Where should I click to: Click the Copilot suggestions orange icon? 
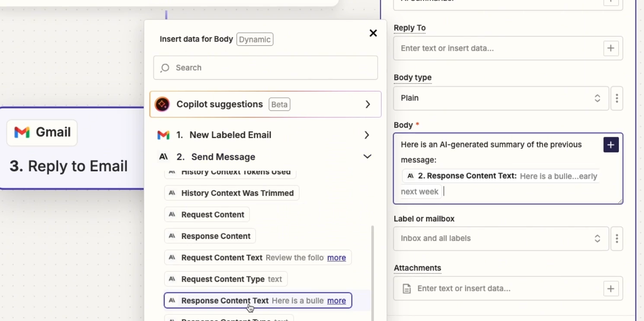tap(162, 104)
